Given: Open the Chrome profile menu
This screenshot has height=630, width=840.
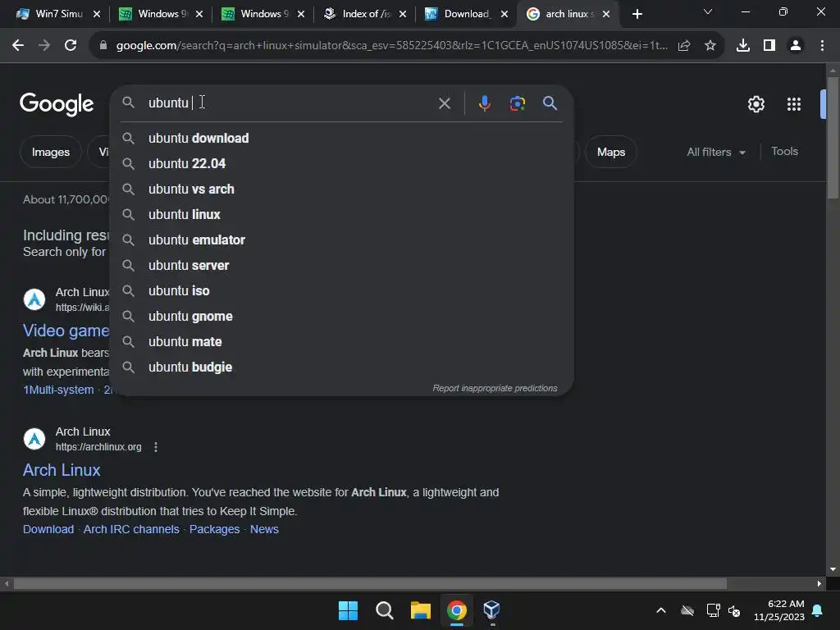Looking at the screenshot, I should point(796,46).
